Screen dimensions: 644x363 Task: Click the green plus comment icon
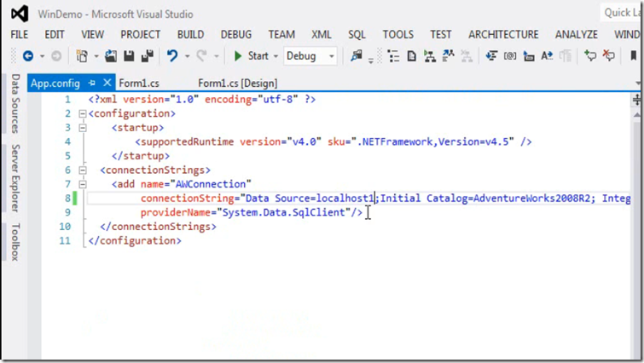pyautogui.click(x=590, y=55)
